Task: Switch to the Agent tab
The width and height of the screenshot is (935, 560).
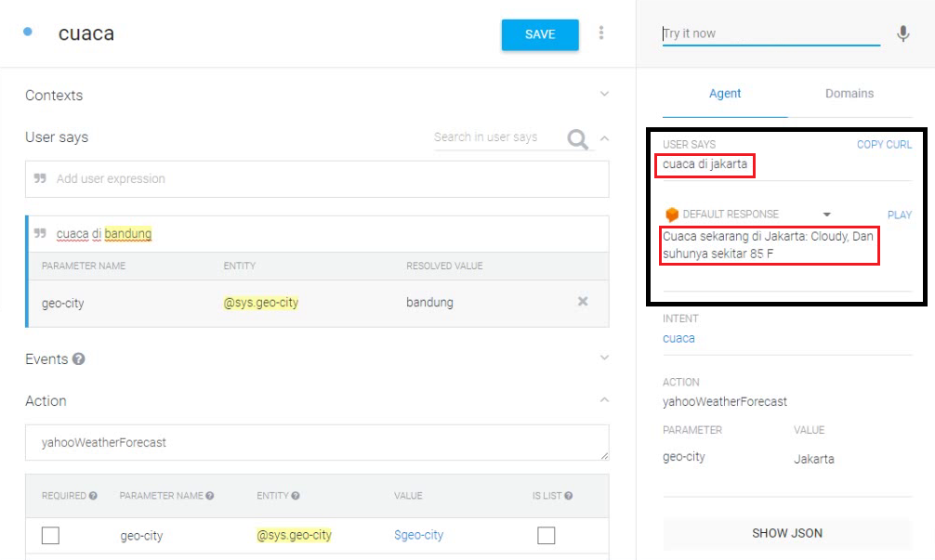Action: (x=725, y=94)
